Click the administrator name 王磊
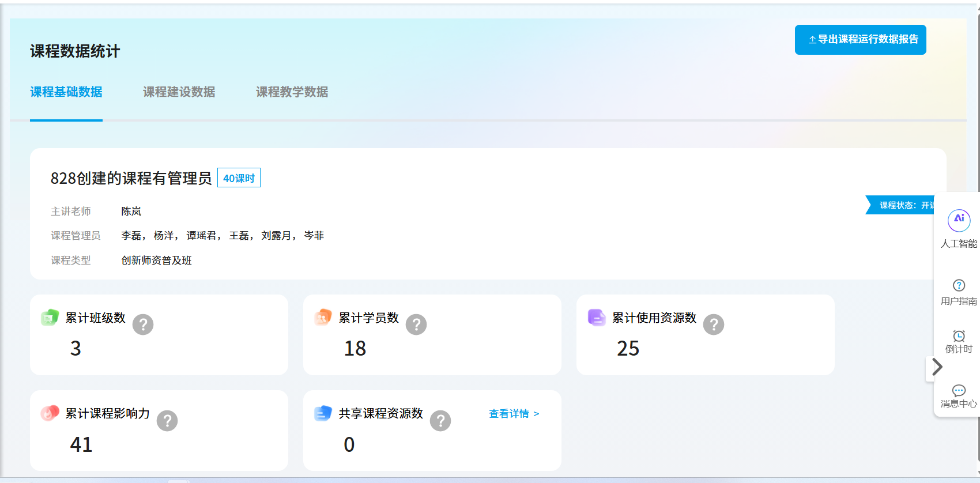The height and width of the screenshot is (483, 980). [239, 236]
